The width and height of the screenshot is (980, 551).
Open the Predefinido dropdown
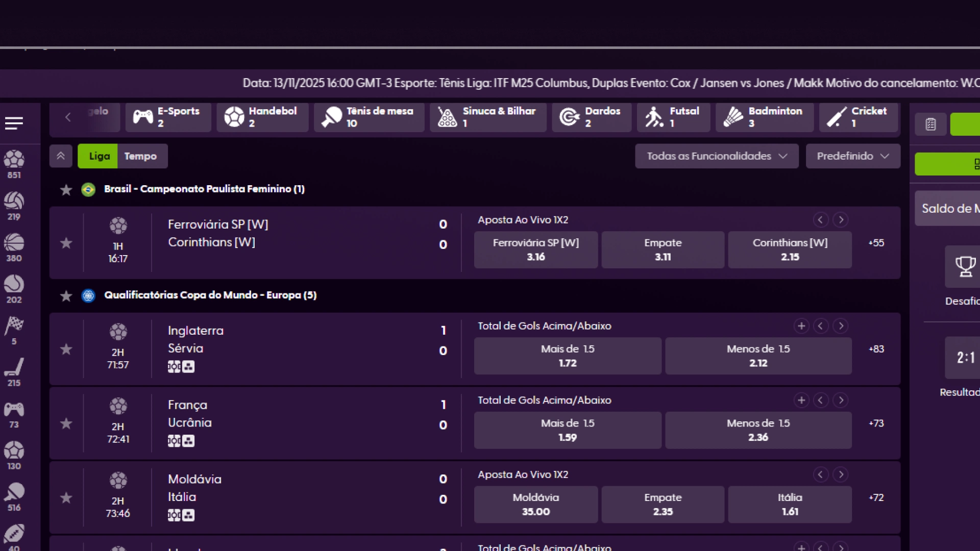point(852,156)
